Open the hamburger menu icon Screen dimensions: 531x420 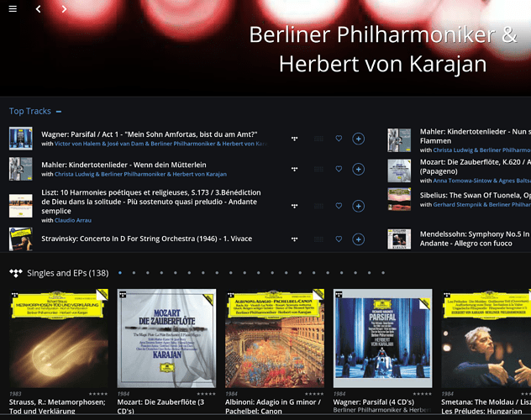coord(13,8)
